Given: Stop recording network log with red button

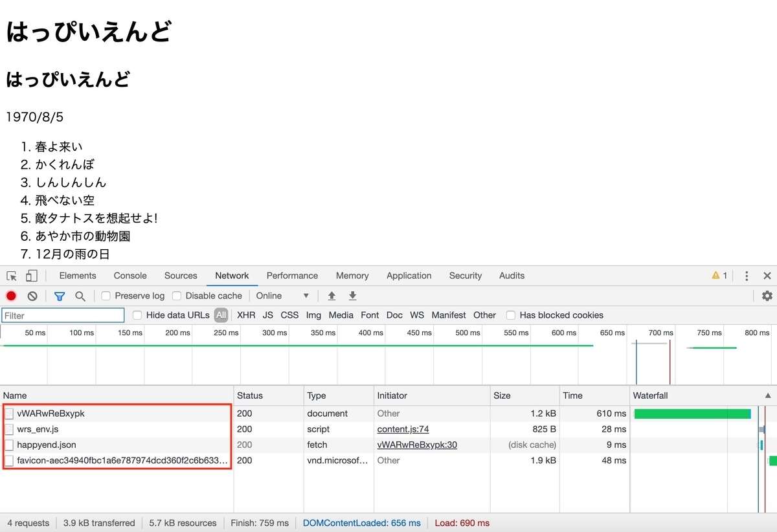Looking at the screenshot, I should pyautogui.click(x=11, y=296).
